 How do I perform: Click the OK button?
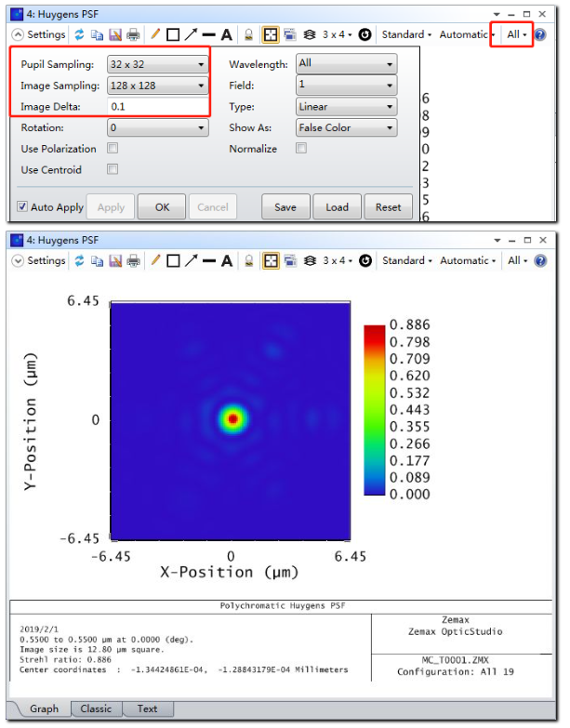162,207
